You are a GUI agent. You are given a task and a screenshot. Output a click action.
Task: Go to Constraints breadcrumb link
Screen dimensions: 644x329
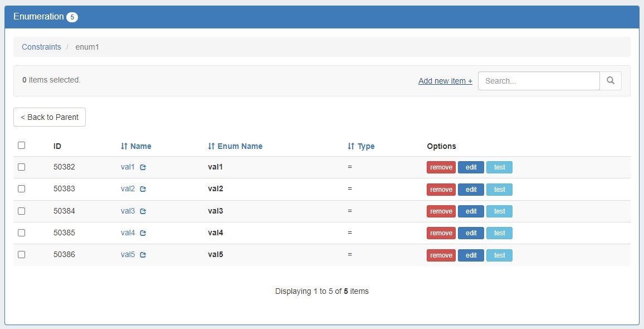click(41, 47)
